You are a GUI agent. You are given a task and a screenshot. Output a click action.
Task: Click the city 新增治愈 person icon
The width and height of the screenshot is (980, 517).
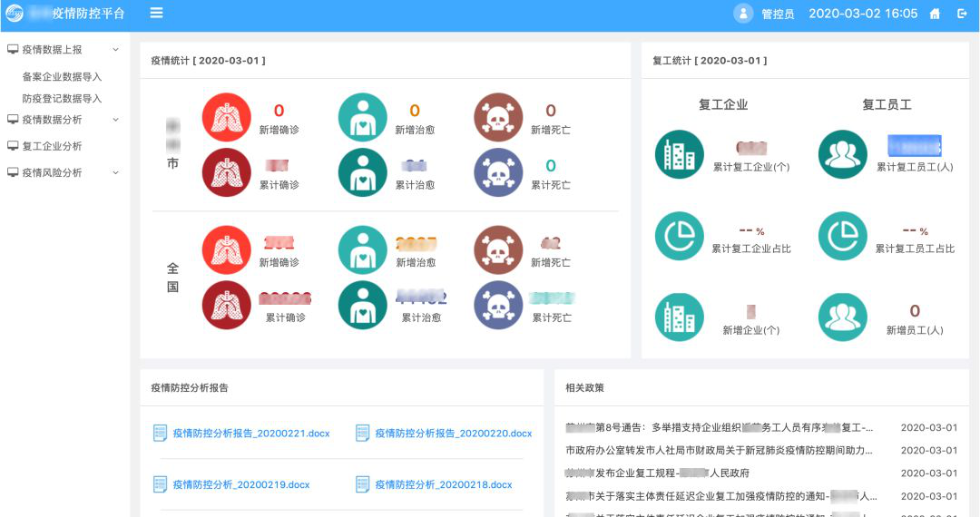(362, 117)
